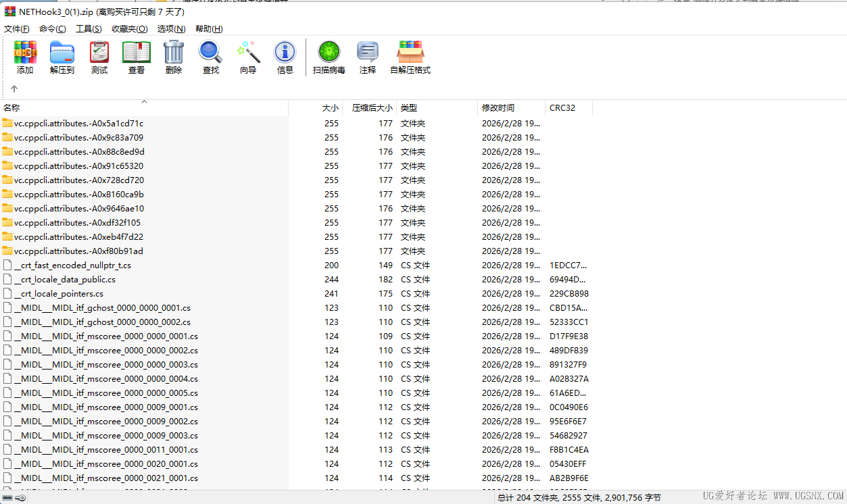
Task: Sort by 修改时间 column header
Action: 498,108
